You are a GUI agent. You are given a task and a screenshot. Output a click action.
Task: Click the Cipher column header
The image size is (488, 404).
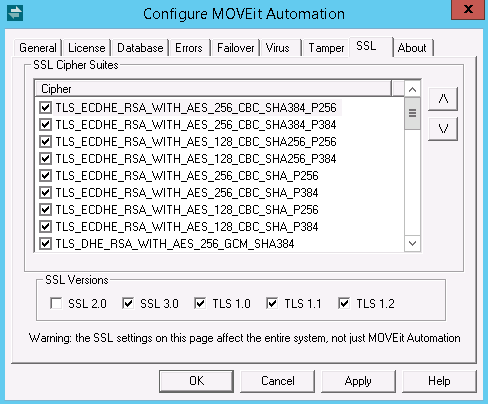[x=213, y=89]
